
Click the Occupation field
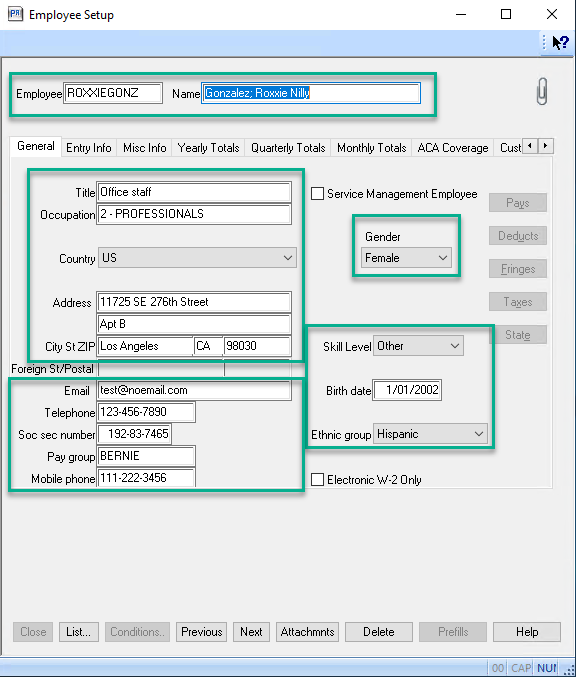(x=194, y=214)
